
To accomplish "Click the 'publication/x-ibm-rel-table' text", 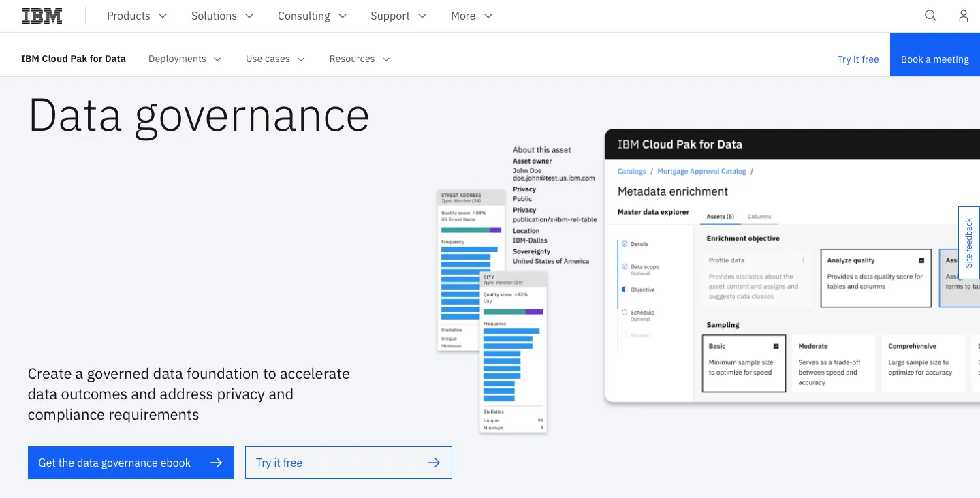I will (x=555, y=219).
